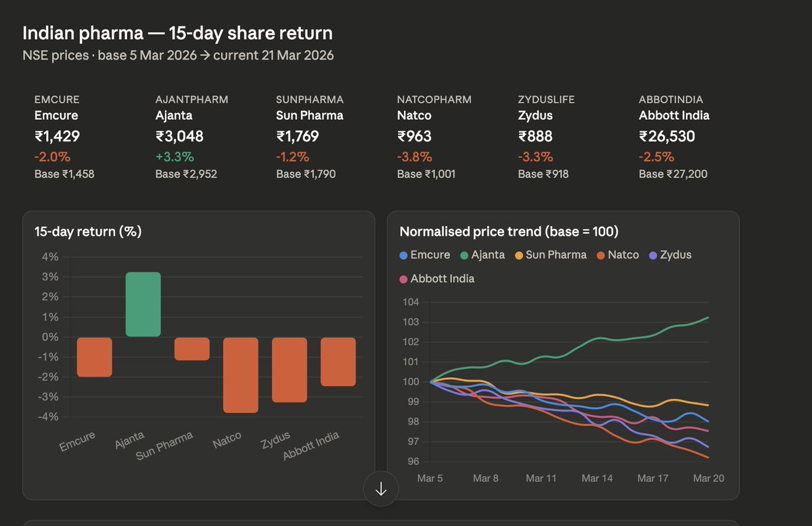Click the Mar 20 x-axis label

(x=708, y=478)
